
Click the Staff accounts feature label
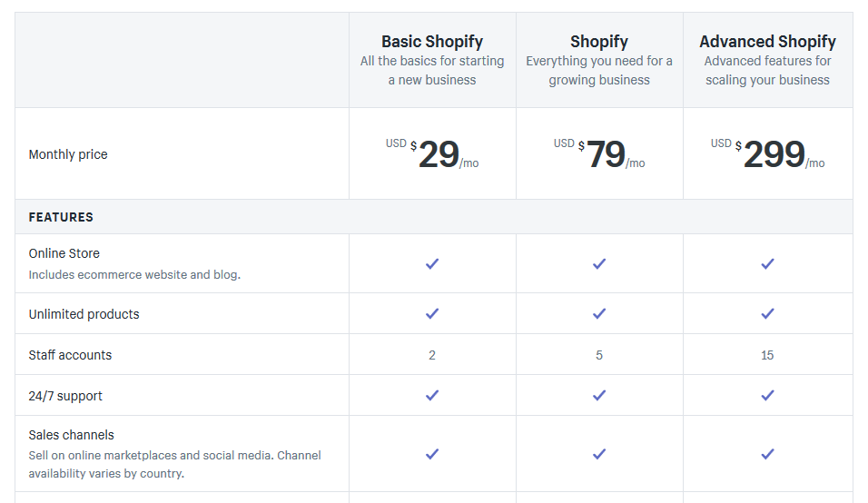[x=70, y=355]
